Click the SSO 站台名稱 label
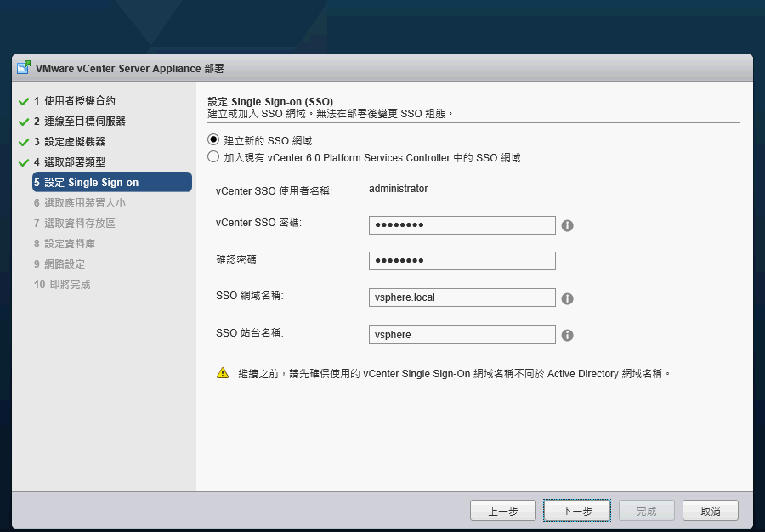 (x=249, y=333)
